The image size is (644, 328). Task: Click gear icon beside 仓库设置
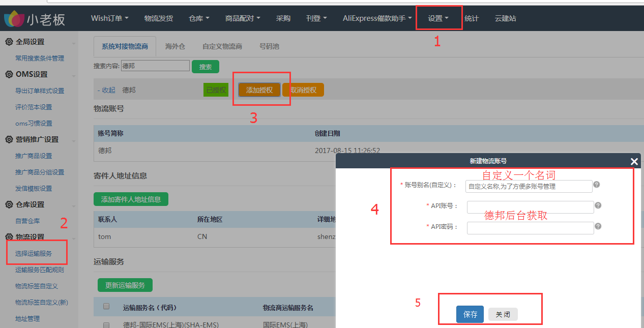point(9,205)
